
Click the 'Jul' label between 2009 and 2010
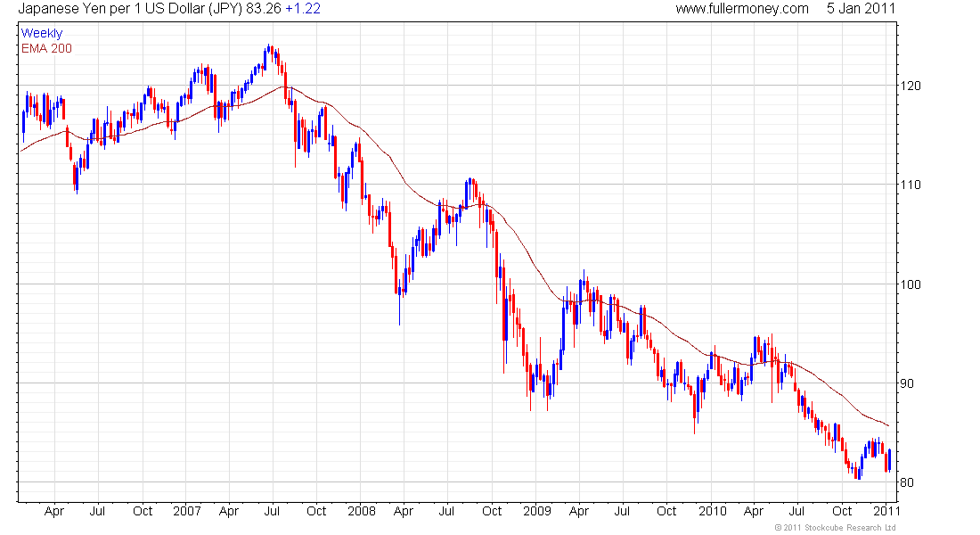pos(622,511)
